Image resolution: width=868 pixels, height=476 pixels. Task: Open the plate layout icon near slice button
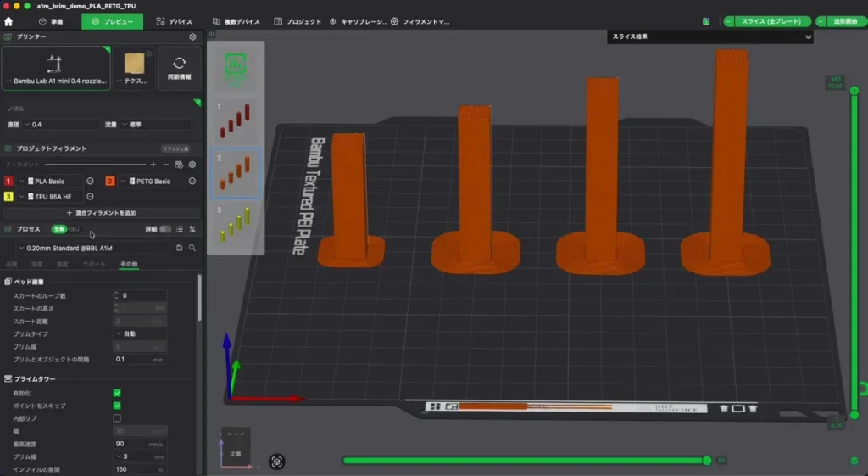click(x=706, y=21)
